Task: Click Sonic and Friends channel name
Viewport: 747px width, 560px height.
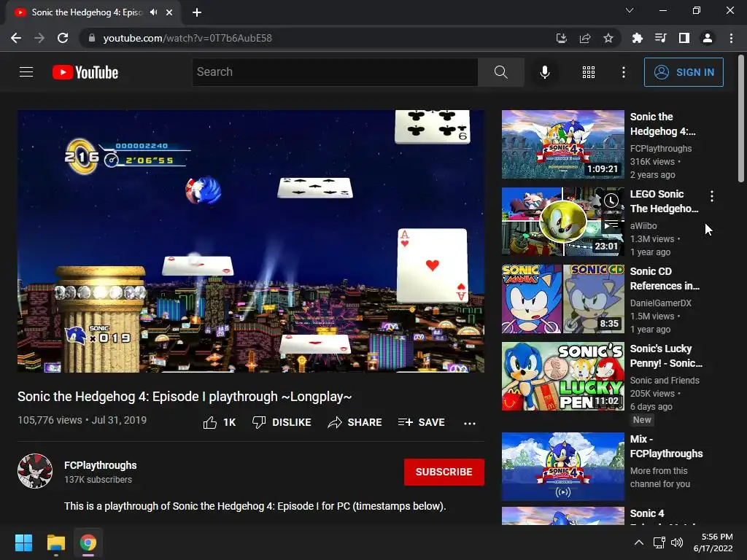Action: pyautogui.click(x=665, y=380)
